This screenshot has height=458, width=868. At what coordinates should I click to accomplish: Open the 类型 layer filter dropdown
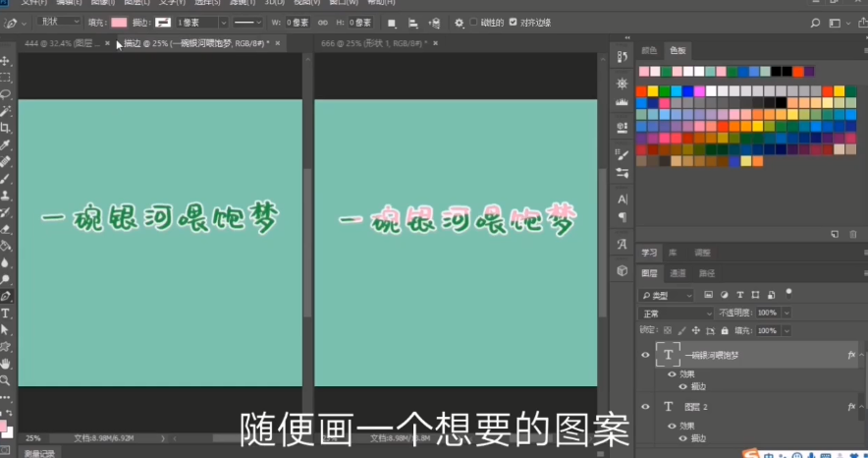click(x=666, y=295)
